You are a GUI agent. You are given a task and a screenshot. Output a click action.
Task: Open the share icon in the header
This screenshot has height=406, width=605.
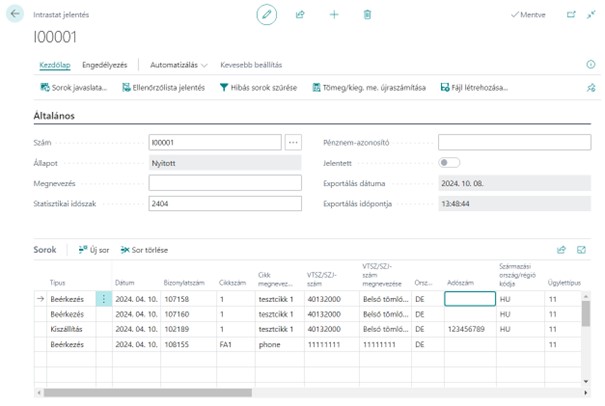tap(300, 15)
